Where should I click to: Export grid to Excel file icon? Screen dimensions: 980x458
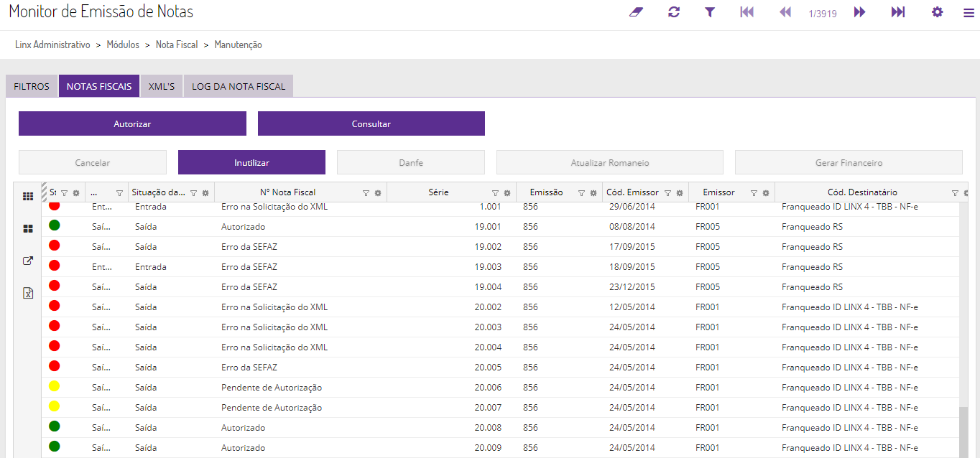pos(28,293)
